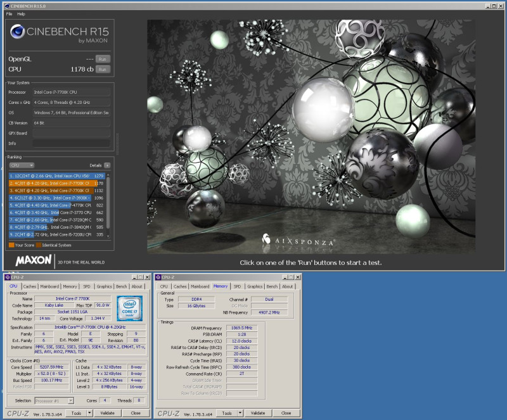Click the Core Speed 5207.59 MHz value

52,367
